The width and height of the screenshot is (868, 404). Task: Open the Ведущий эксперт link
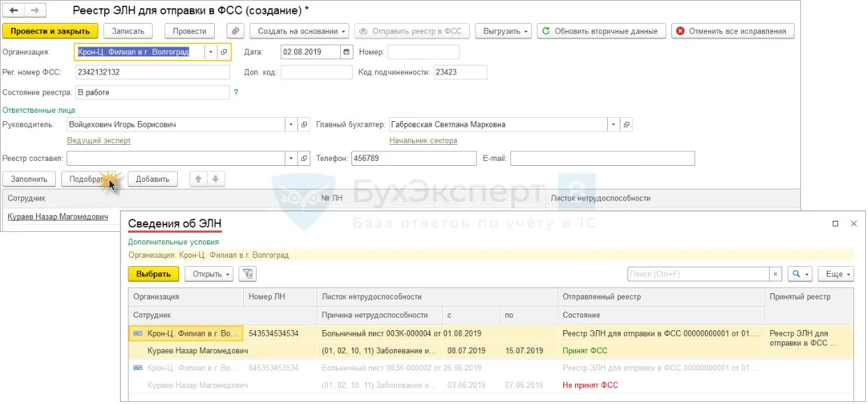click(x=99, y=141)
